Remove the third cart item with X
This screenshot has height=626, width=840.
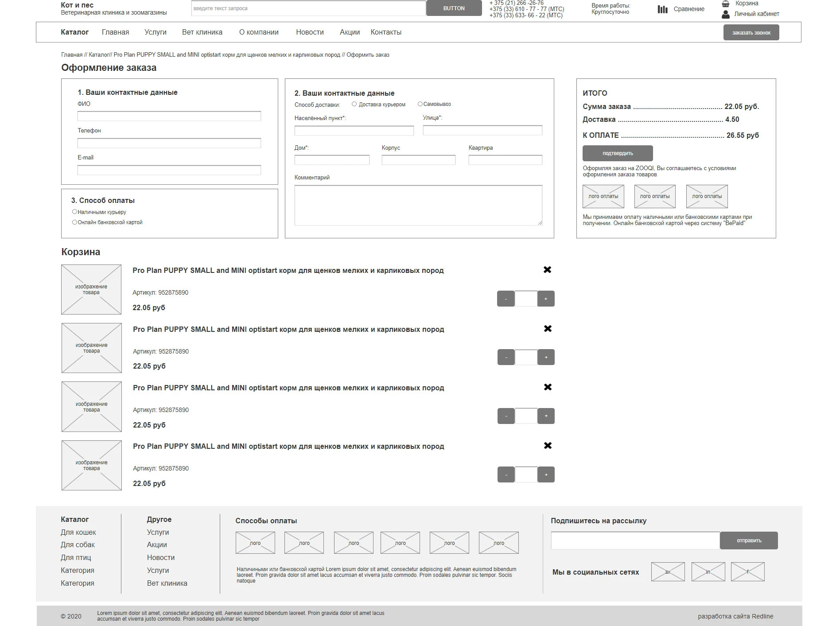[548, 387]
